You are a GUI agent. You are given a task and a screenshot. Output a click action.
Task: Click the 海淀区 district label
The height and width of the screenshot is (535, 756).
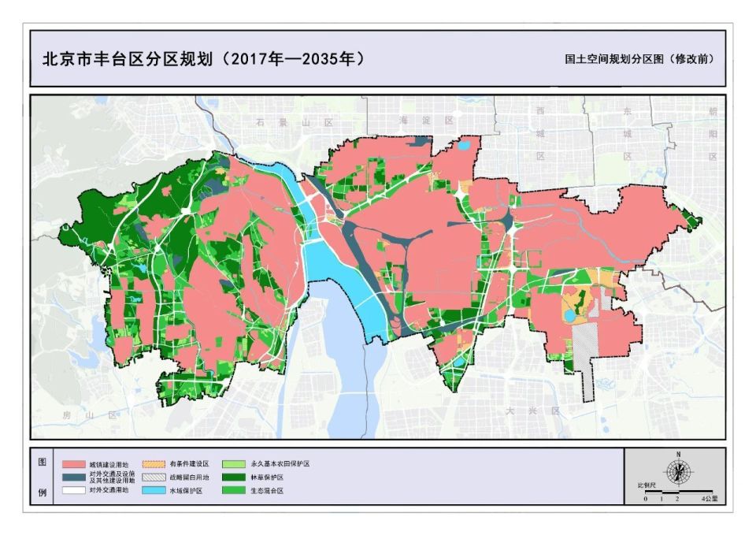click(427, 121)
